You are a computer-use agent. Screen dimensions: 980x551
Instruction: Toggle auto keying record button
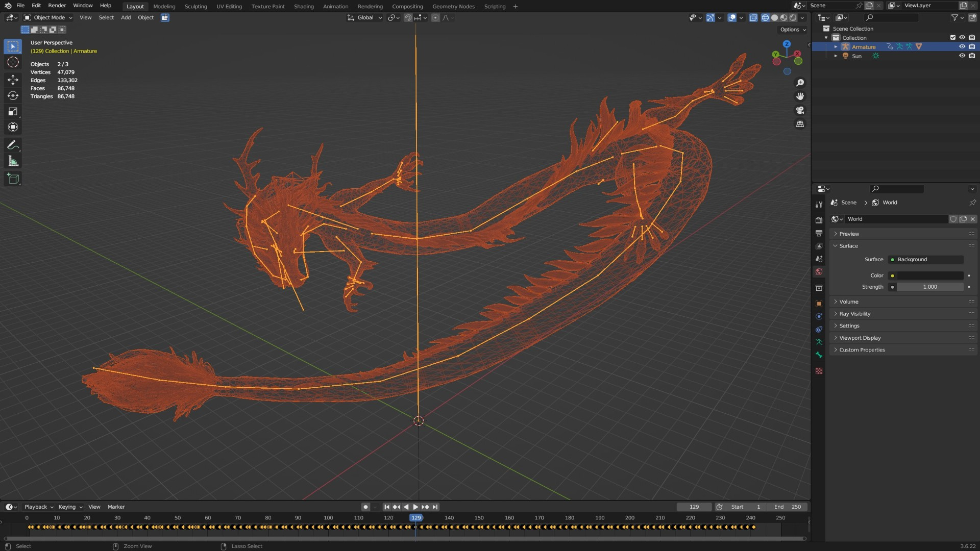[x=365, y=507]
